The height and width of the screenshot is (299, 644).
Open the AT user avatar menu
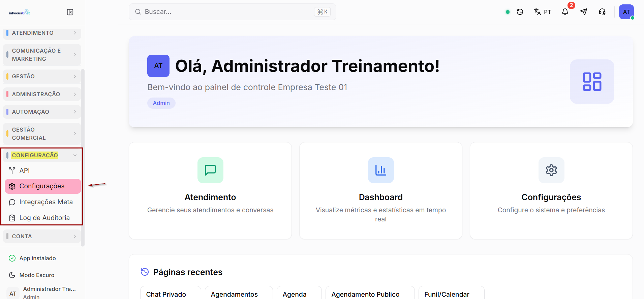626,12
